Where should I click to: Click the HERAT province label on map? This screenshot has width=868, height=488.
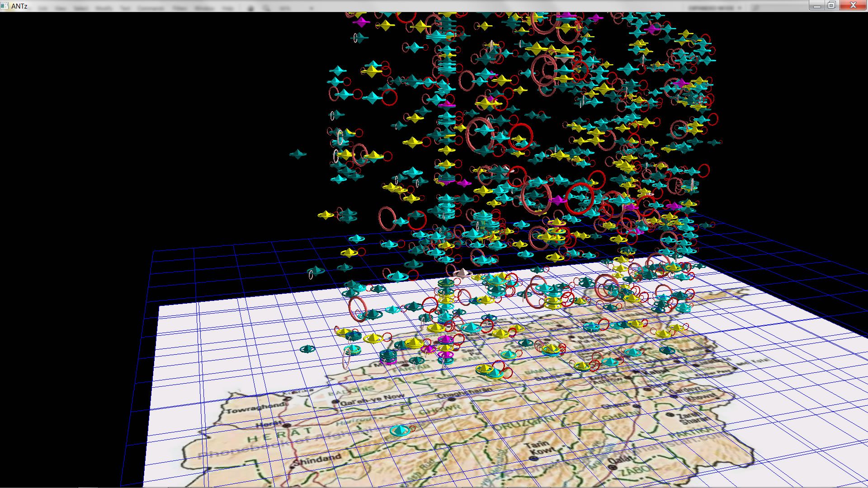[279, 436]
